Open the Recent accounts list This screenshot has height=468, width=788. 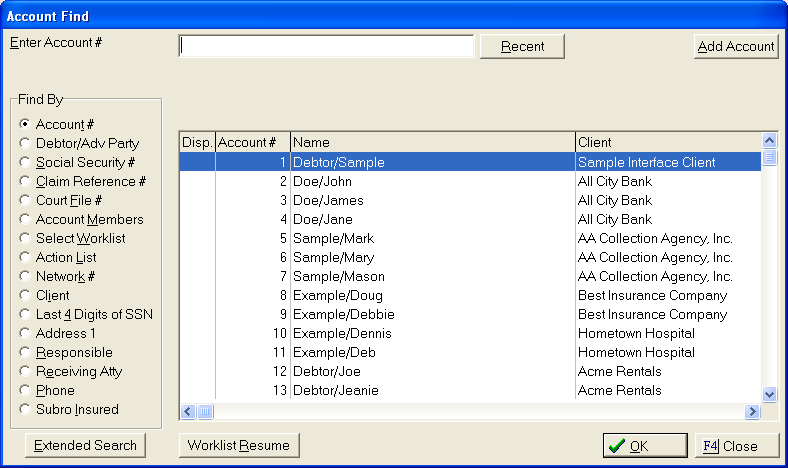point(522,46)
